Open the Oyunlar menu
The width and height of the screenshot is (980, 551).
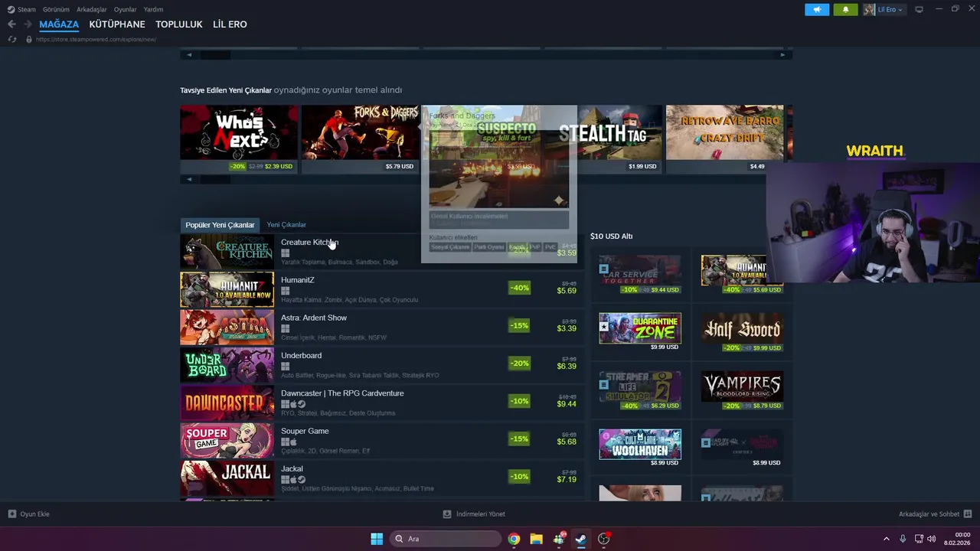click(126, 9)
